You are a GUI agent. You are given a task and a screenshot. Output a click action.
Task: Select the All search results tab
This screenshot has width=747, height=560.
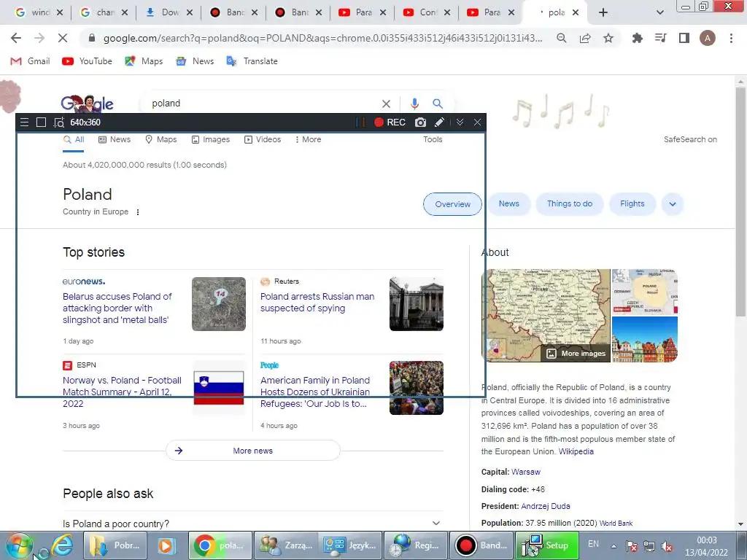tap(74, 139)
